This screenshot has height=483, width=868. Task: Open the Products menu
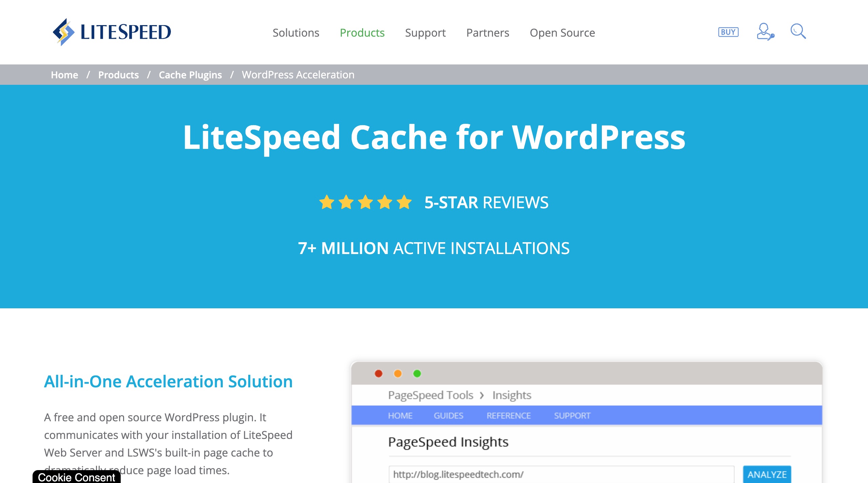click(362, 33)
